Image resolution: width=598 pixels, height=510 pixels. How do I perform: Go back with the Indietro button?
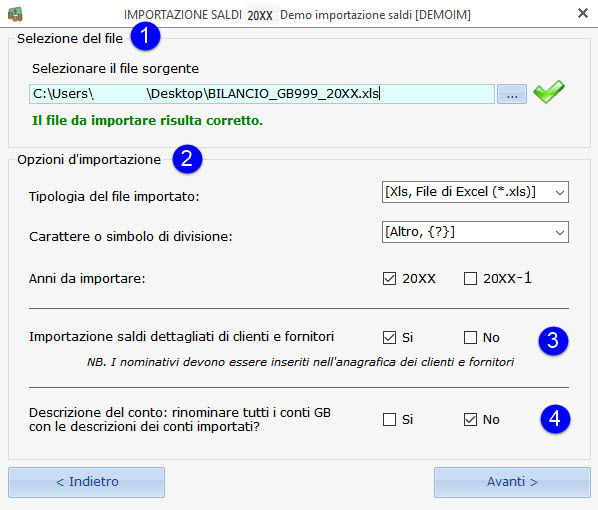(x=87, y=482)
